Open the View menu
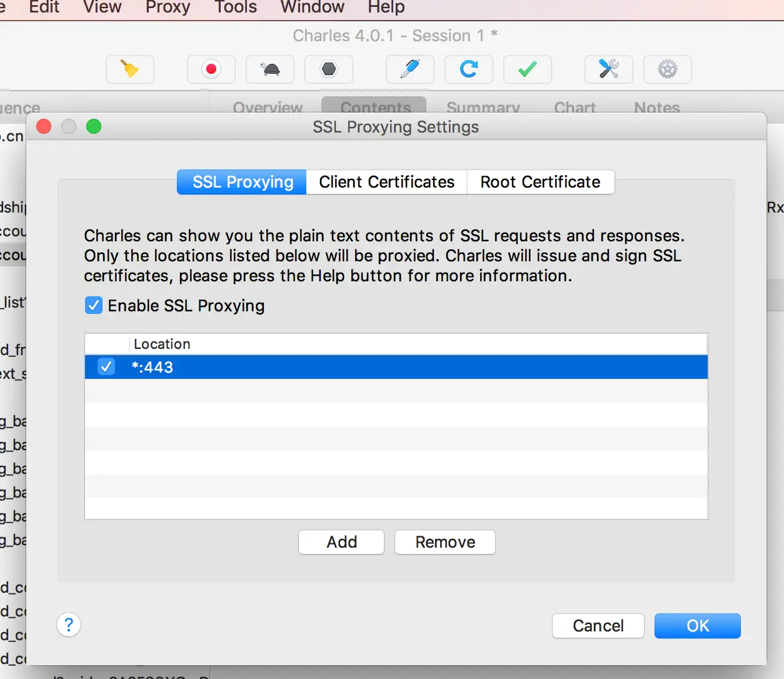Image resolution: width=784 pixels, height=679 pixels. 103,8
